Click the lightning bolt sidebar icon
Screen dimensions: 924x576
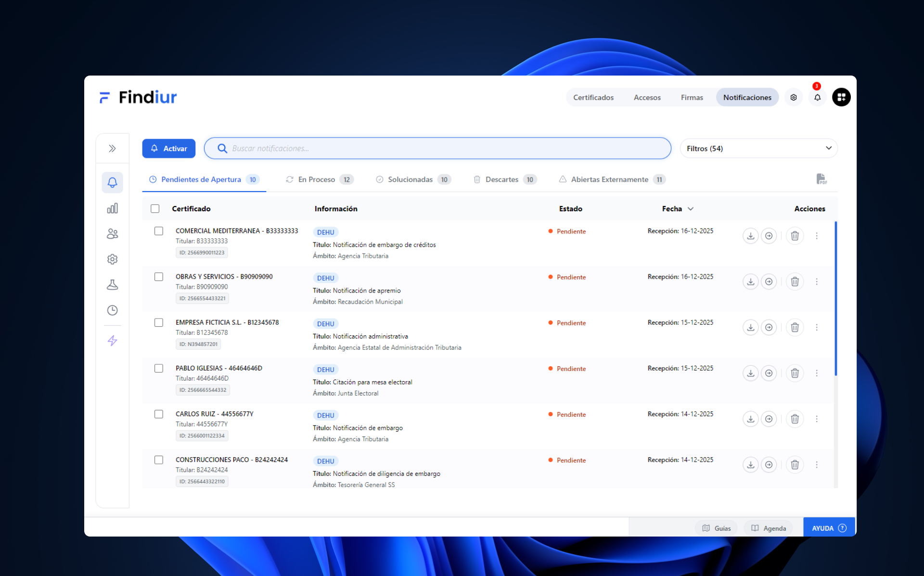[x=112, y=341]
